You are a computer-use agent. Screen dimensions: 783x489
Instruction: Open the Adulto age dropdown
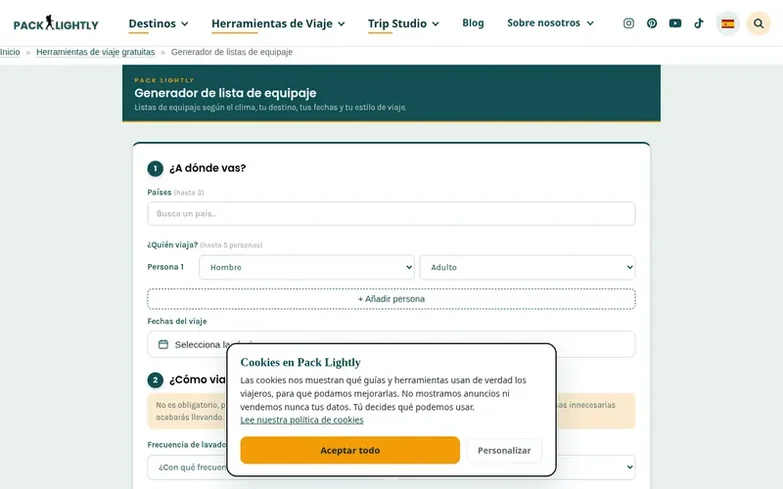(x=527, y=267)
